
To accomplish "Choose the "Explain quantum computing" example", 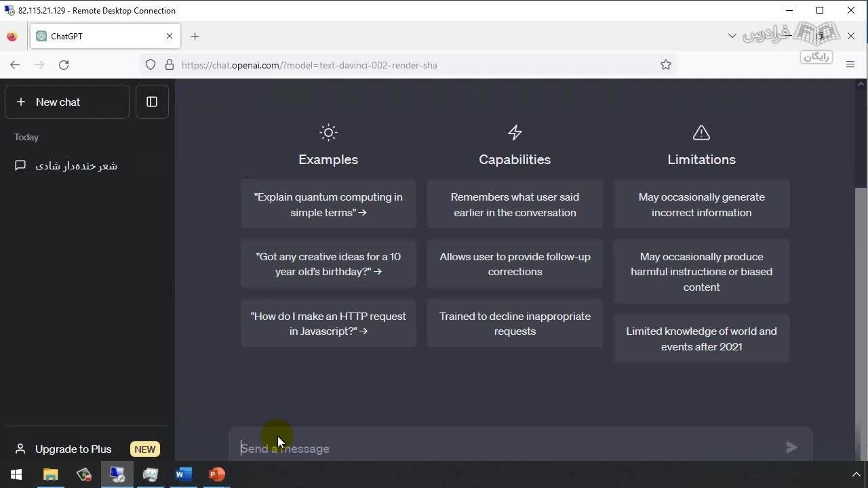I will 328,205.
